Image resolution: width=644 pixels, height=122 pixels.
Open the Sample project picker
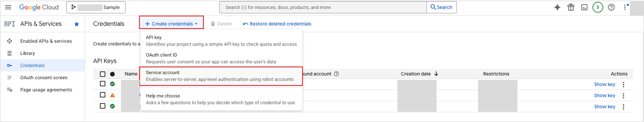[96, 7]
